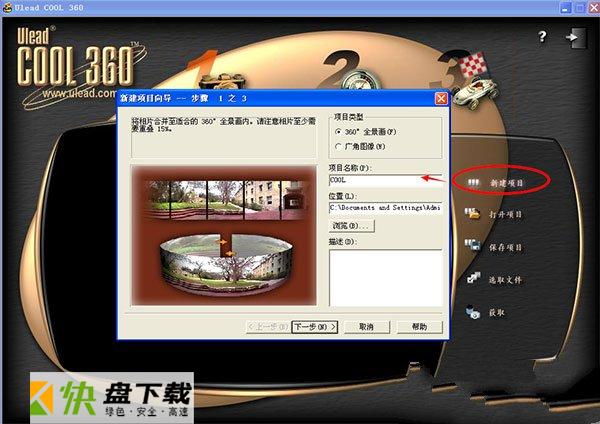Click the greyed 上一步 back button
Viewport: 600px width, 424px height.
coord(268,327)
